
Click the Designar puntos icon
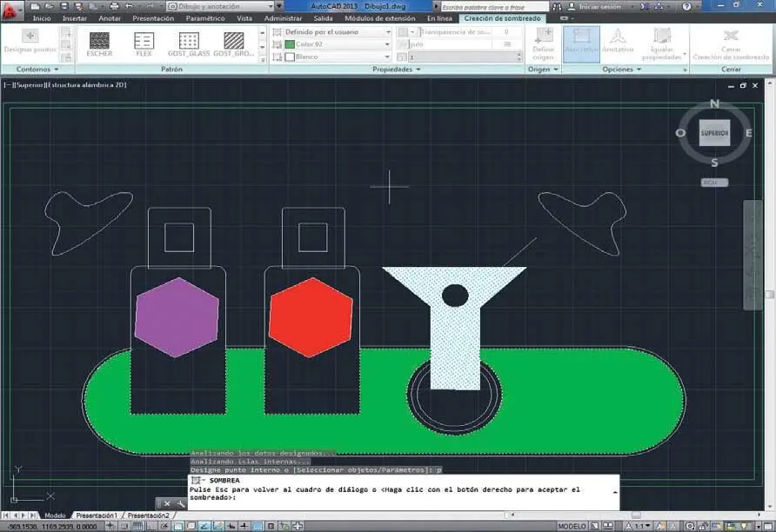click(30, 40)
